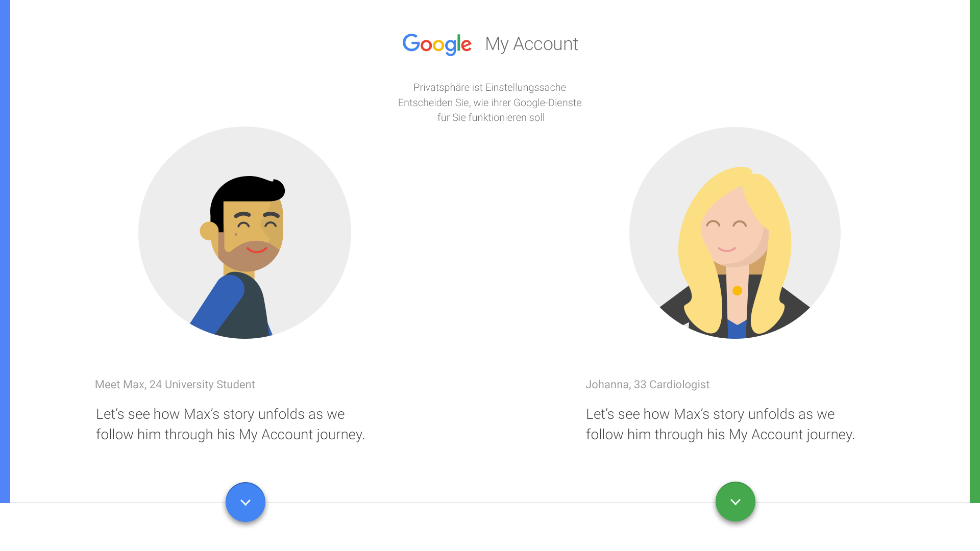Click the Privatsphäre ist Einstellungssache tagline
980x551 pixels.
pyautogui.click(x=489, y=88)
